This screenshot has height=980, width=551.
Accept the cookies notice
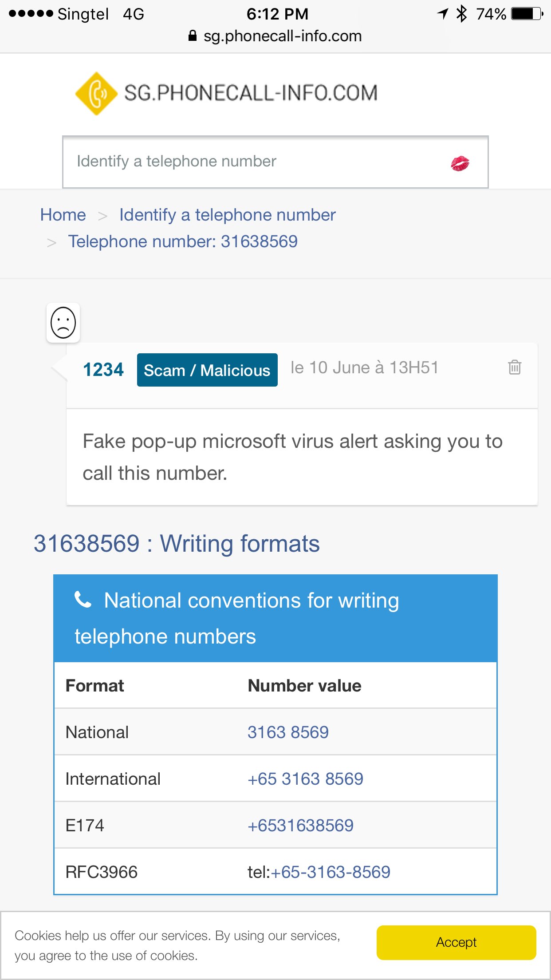[x=456, y=942]
